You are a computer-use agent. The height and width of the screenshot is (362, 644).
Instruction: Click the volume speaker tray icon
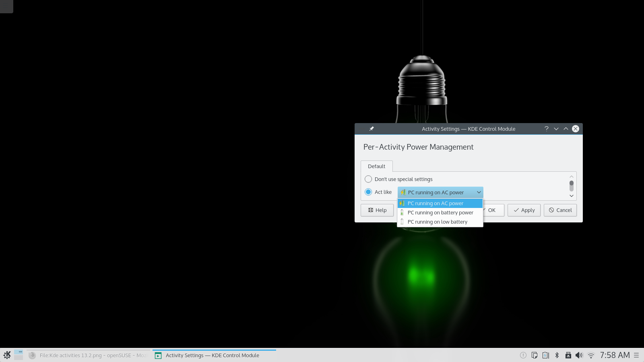point(579,355)
